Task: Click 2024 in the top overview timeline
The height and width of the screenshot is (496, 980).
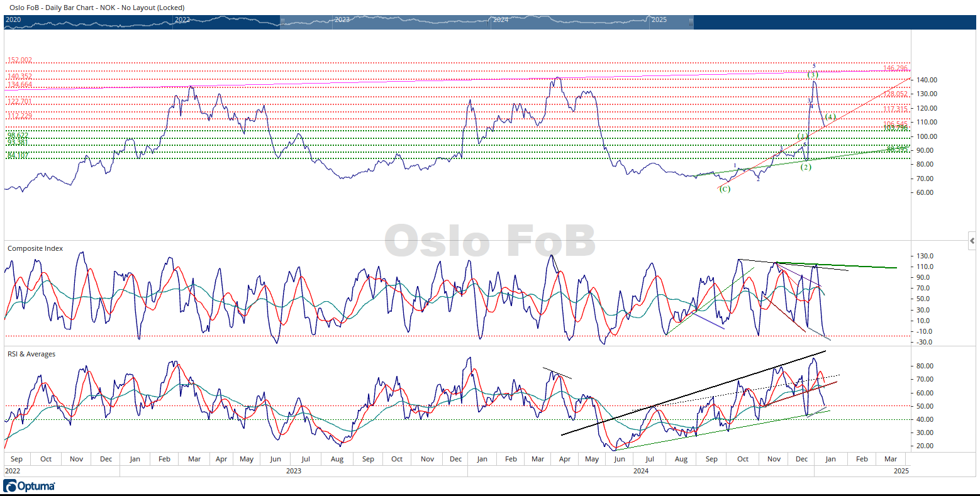Action: point(501,19)
